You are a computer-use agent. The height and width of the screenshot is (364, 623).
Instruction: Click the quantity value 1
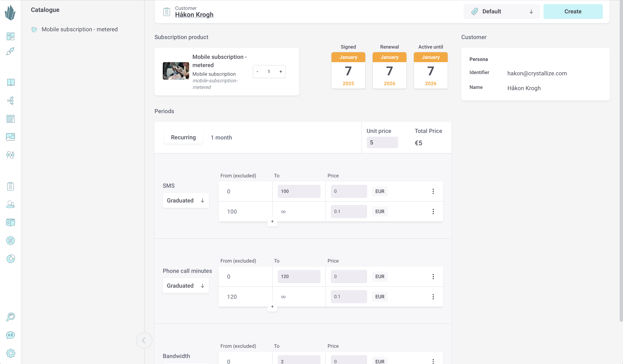pos(269,72)
